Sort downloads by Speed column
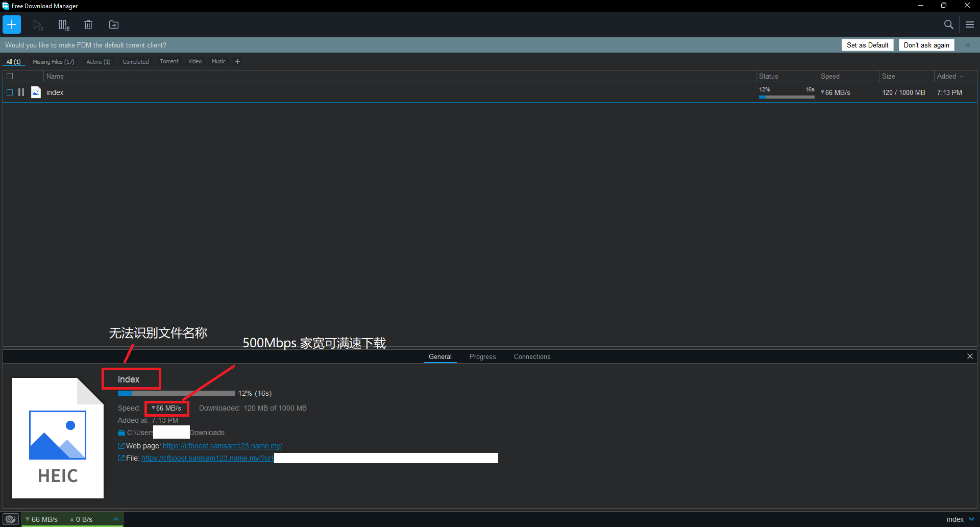The image size is (980, 527). pos(830,76)
